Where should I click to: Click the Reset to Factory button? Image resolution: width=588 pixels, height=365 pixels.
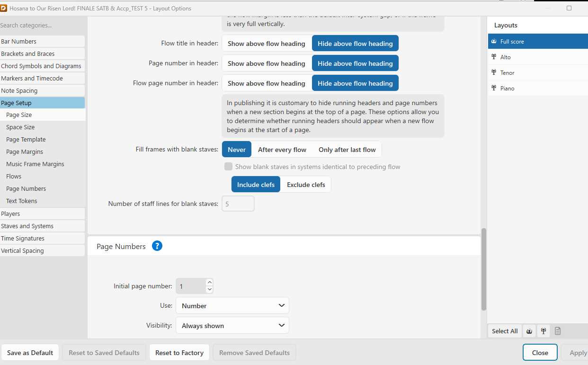click(x=179, y=353)
